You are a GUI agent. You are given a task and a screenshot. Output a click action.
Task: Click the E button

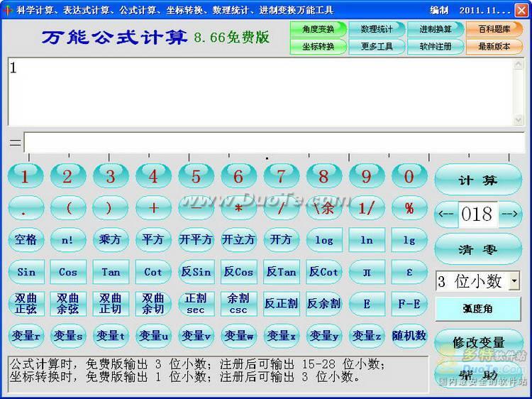[x=367, y=304]
